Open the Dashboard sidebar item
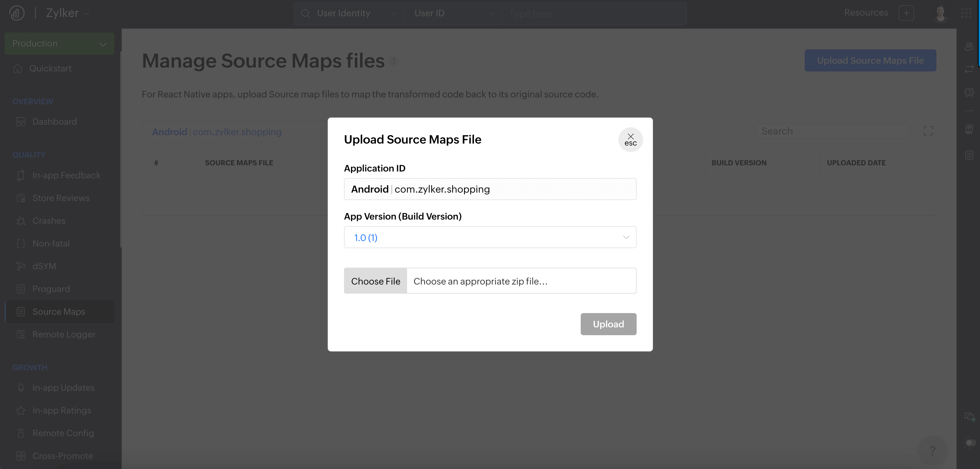 coord(54,121)
